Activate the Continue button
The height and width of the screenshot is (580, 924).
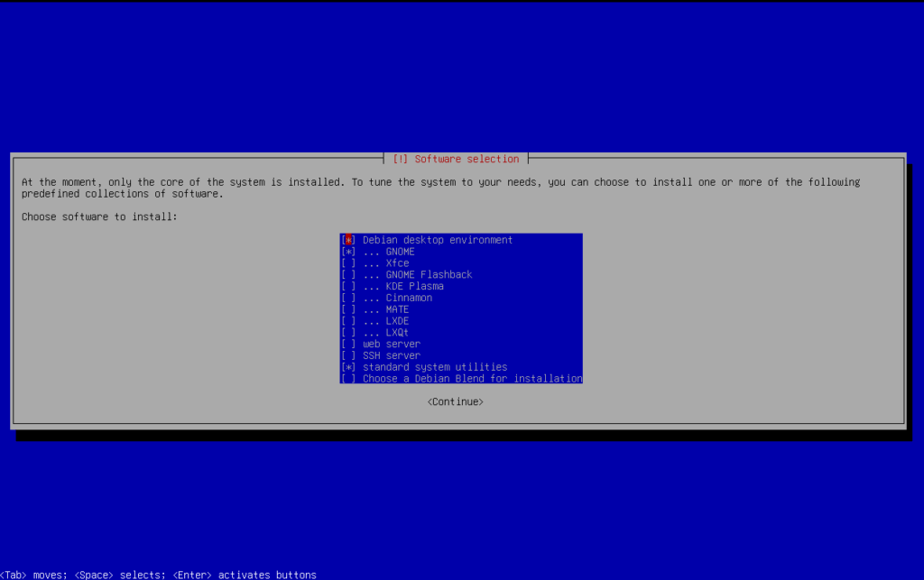[455, 400]
